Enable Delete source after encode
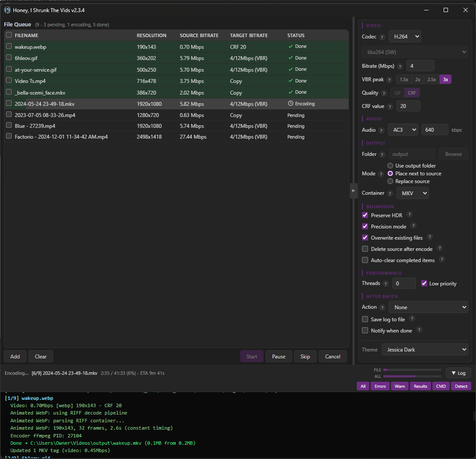Screen dimensions: 476x459 pos(365,249)
